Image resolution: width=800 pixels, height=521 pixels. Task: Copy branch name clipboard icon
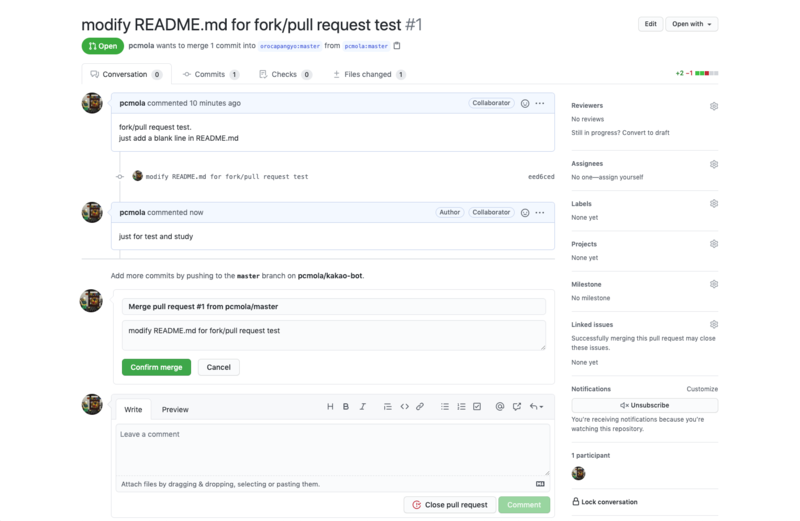pos(396,46)
